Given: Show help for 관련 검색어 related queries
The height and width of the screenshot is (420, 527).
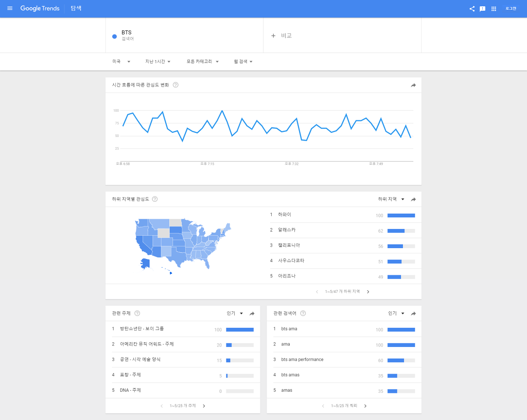Looking at the screenshot, I should pyautogui.click(x=303, y=313).
